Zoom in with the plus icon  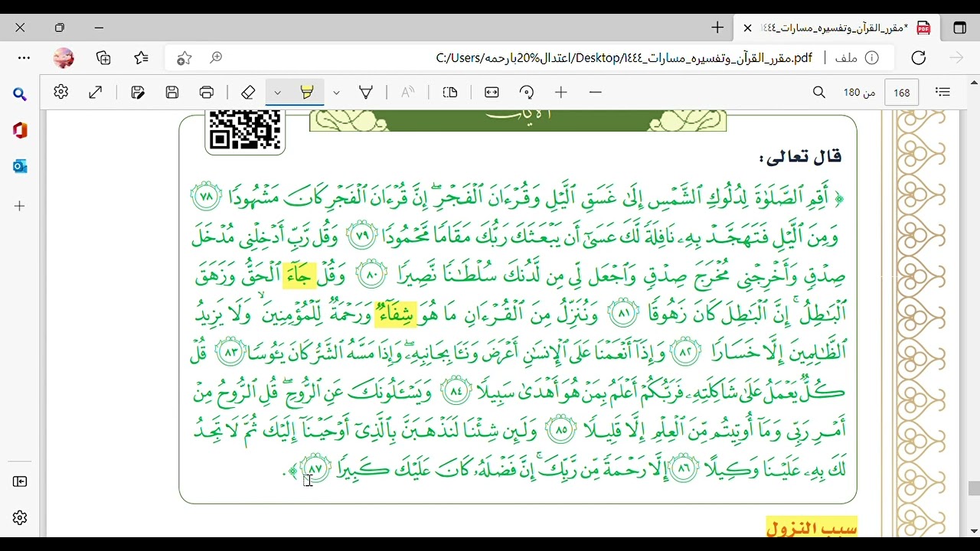(561, 92)
